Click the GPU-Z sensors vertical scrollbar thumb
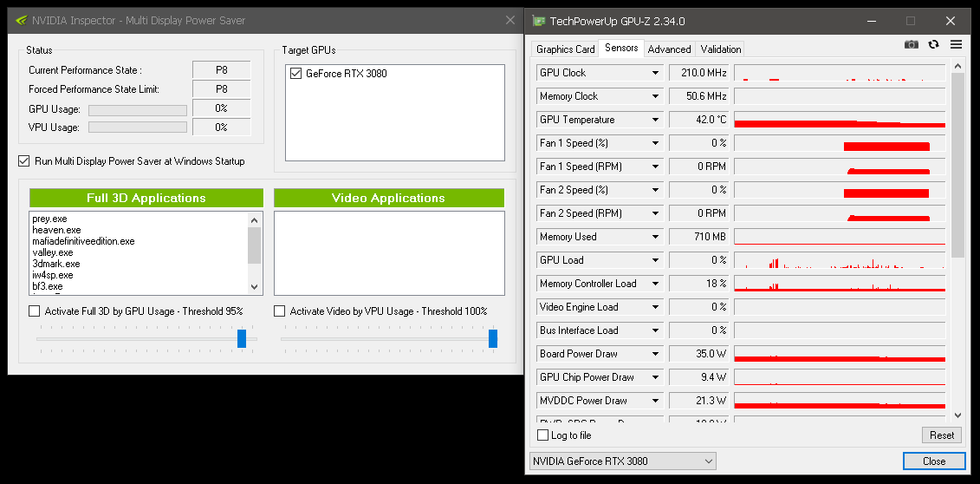The image size is (980, 484). (x=957, y=165)
